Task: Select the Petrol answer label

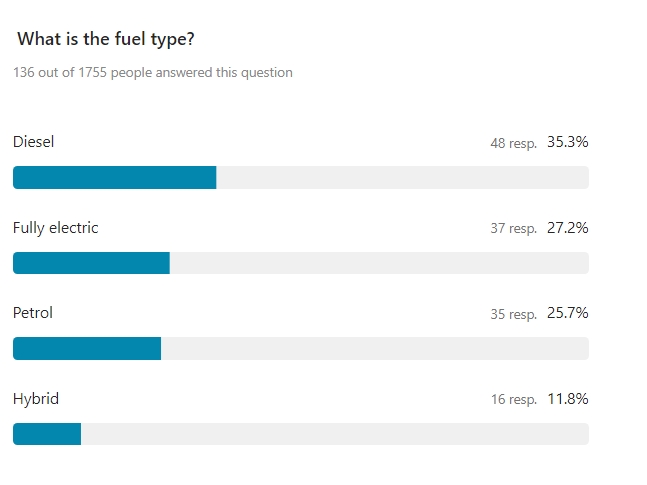Action: (33, 313)
